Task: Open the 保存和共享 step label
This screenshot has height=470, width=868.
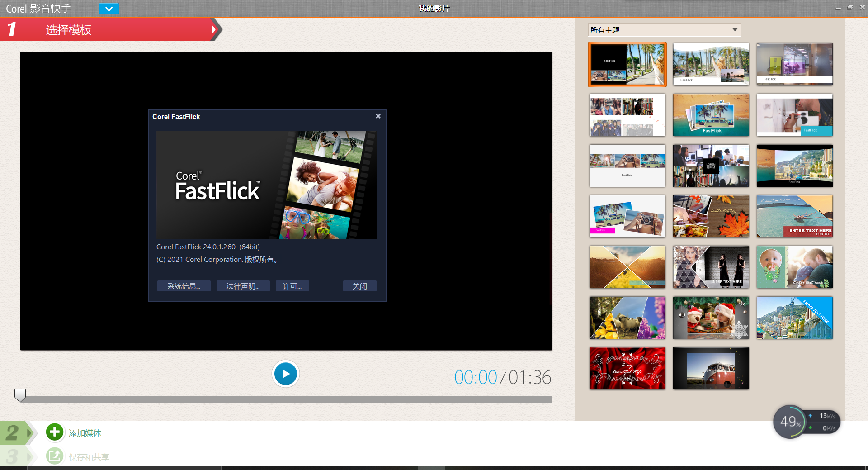Action: [89, 457]
